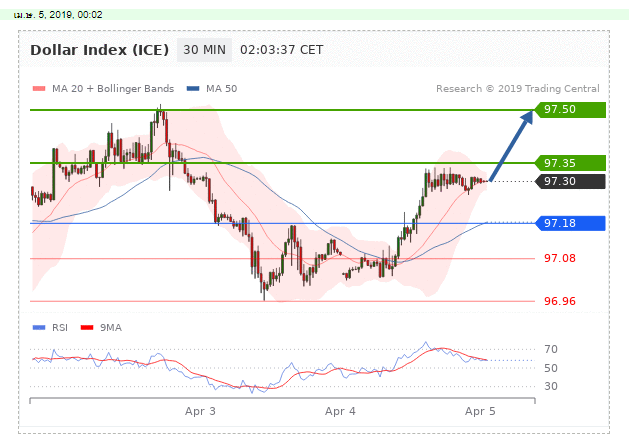Click the blue RSI legend swatch
Screen dimensions: 629x441
(x=39, y=328)
